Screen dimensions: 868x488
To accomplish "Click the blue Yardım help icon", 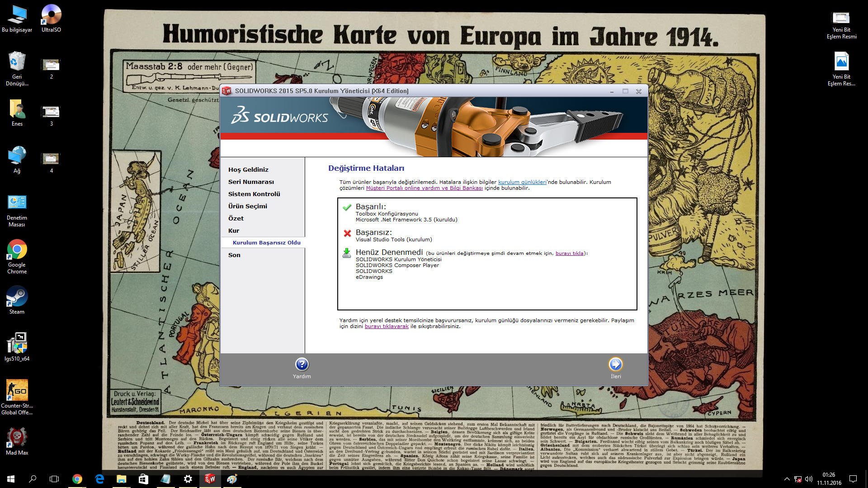I will (x=302, y=364).
